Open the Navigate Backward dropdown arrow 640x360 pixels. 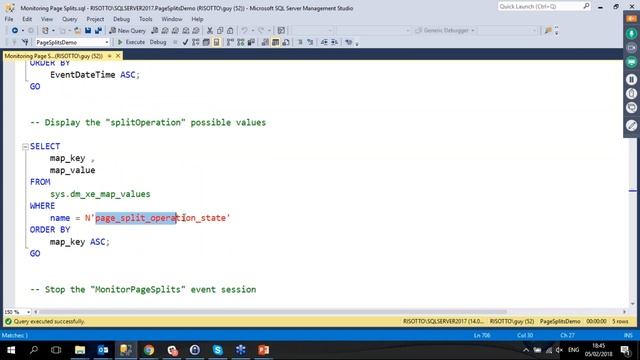[23, 31]
